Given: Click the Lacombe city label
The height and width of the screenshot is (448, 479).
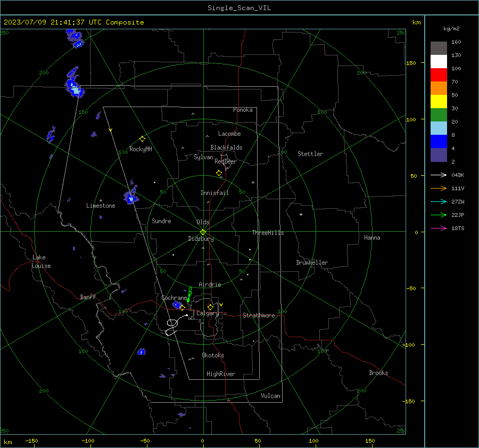Looking at the screenshot, I should point(229,134).
